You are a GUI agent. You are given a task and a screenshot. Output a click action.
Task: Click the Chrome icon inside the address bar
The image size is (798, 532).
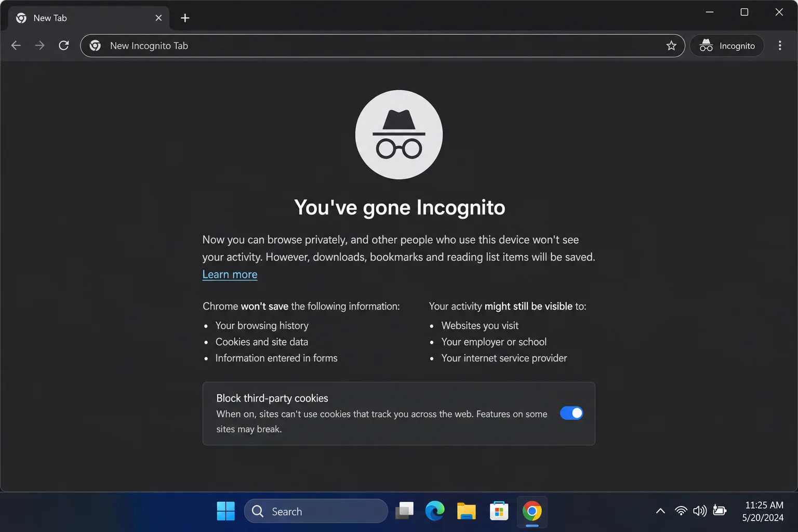tap(95, 46)
